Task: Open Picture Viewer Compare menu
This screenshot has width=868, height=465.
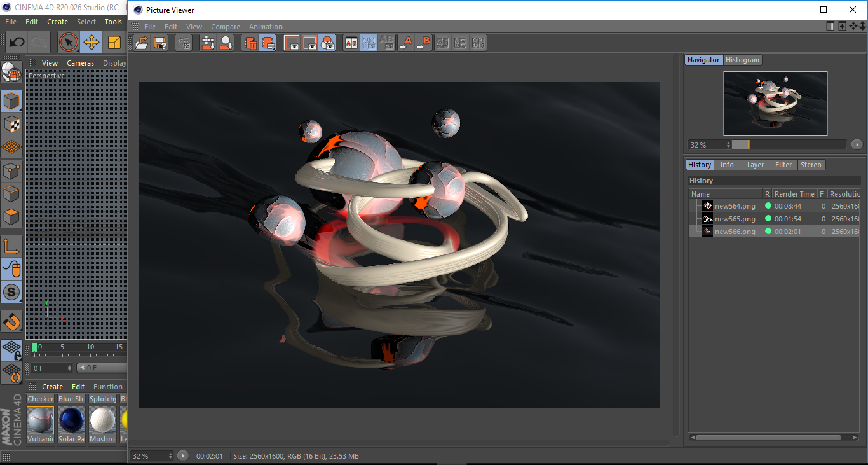Action: pos(226,27)
